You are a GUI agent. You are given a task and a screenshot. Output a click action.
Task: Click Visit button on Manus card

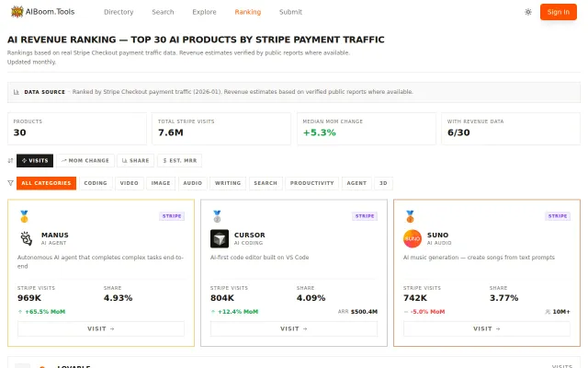point(101,329)
